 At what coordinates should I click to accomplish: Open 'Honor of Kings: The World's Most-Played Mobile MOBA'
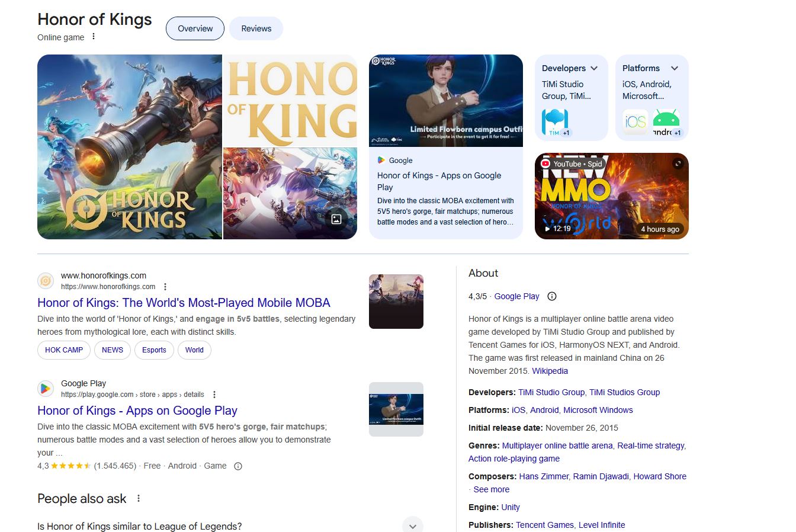point(184,303)
